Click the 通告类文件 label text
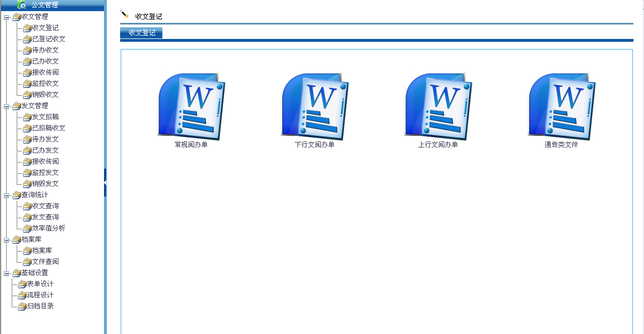Screen dimensions: 644x334 pos(561,145)
